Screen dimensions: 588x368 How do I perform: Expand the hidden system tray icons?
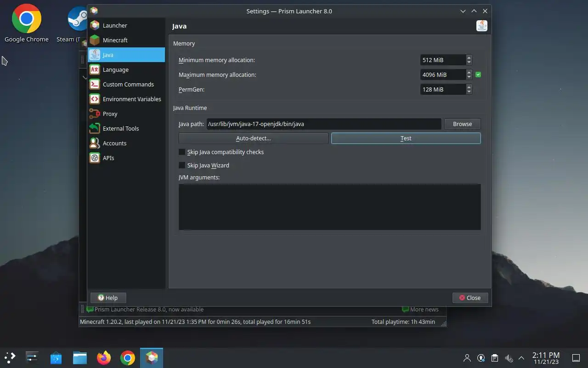tap(521, 358)
